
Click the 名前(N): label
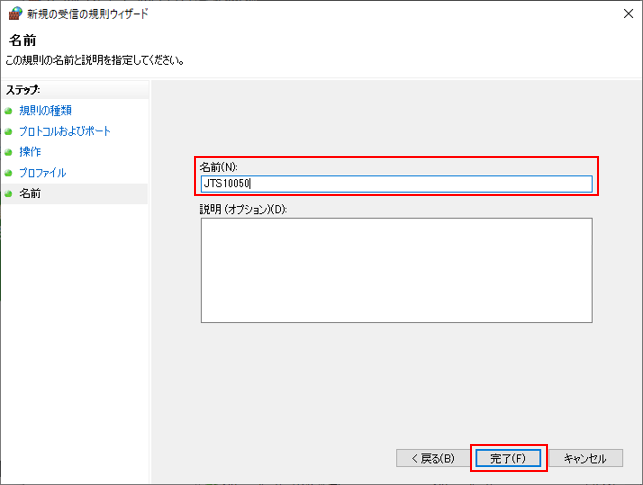219,167
